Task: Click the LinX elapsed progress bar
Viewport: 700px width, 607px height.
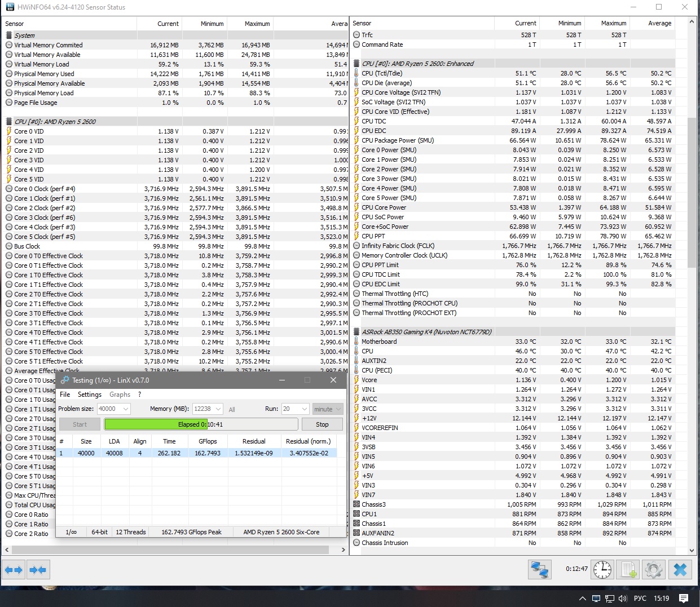Action: [x=201, y=424]
